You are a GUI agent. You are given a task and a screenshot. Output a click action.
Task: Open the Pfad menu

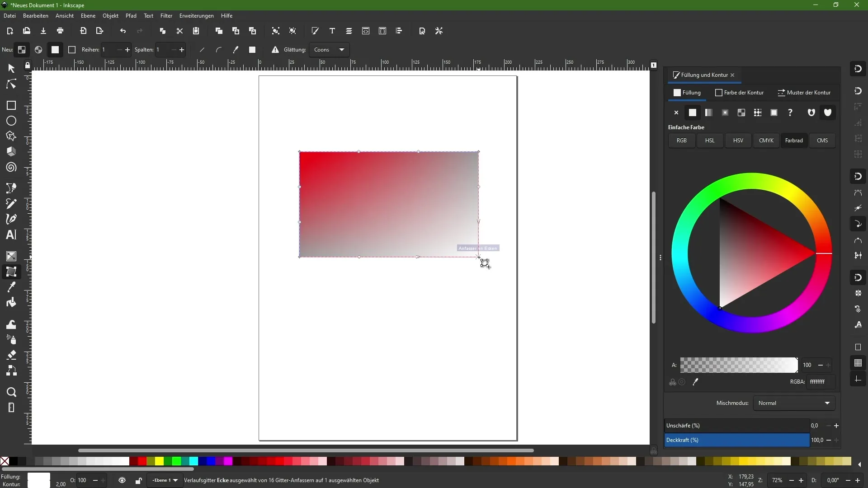pyautogui.click(x=131, y=16)
